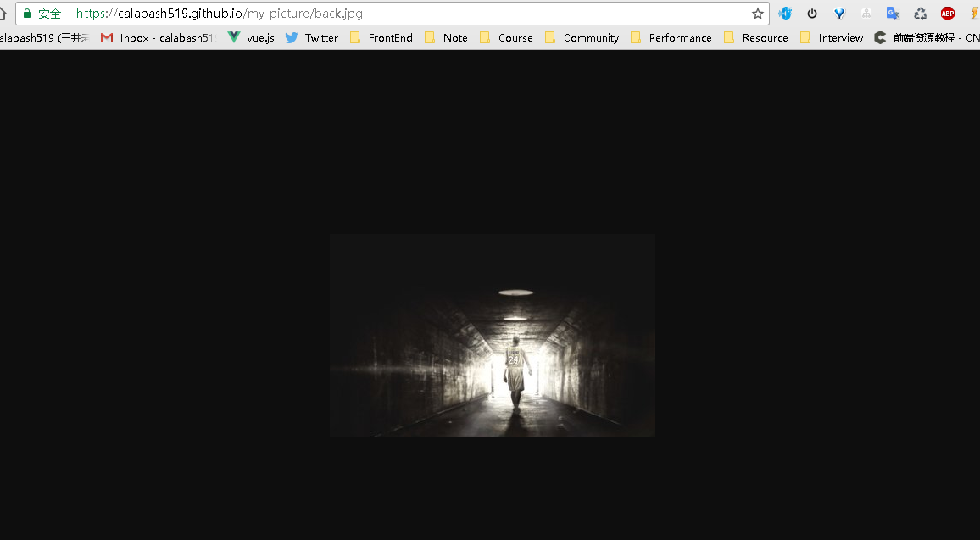Click the green secure lock icon
The width and height of the screenshot is (980, 540).
pos(27,13)
